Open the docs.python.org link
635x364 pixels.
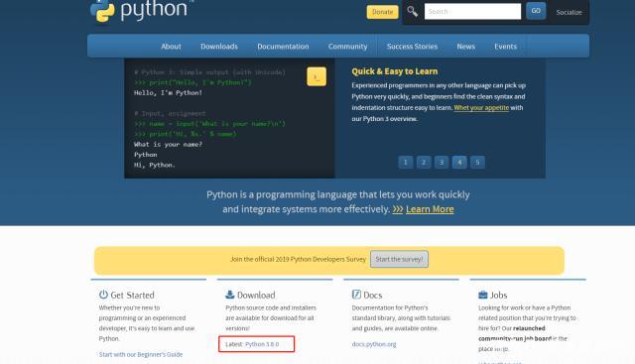(374, 344)
